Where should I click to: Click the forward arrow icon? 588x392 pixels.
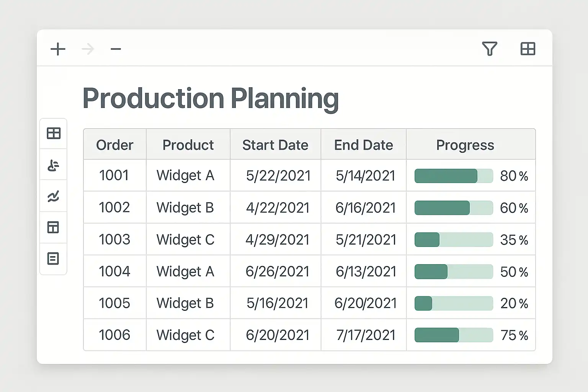(88, 49)
